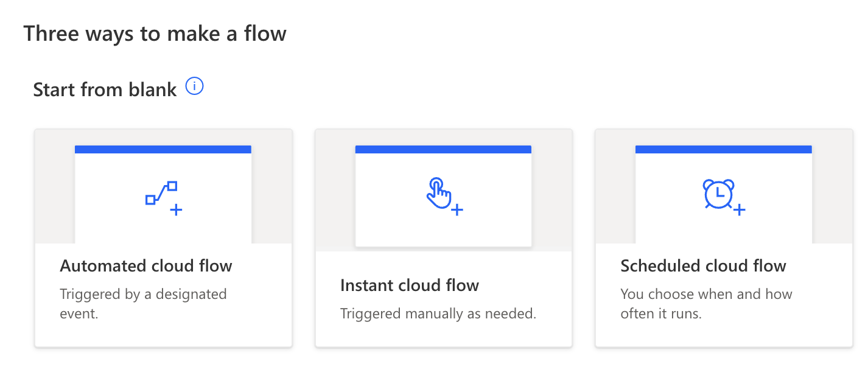Choose the hand tap instant flow icon
The image size is (868, 375).
[x=438, y=193]
